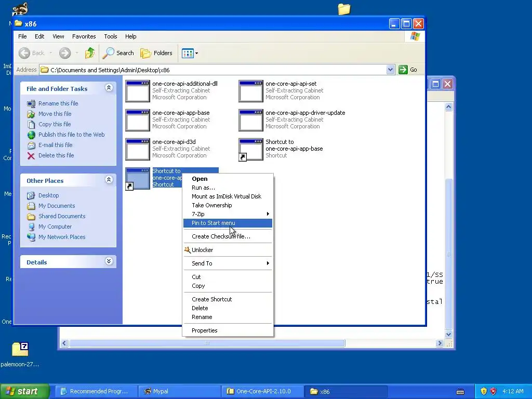Choose 'Mount as ImDisk Virtual Disk'

pyautogui.click(x=228, y=196)
